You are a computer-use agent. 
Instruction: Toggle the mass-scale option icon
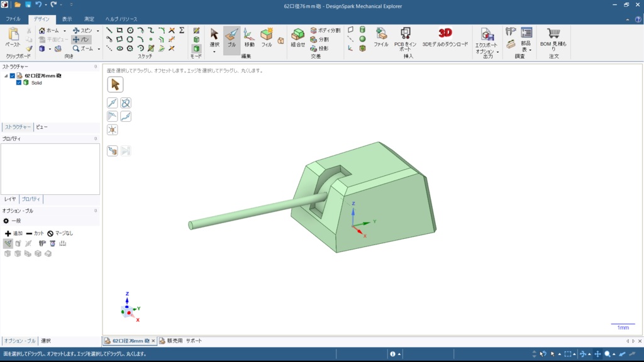click(53, 243)
